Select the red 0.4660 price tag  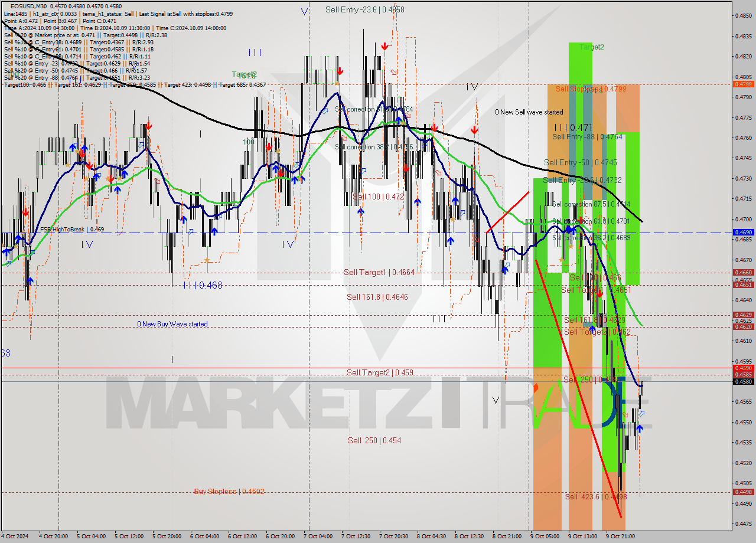point(743,273)
